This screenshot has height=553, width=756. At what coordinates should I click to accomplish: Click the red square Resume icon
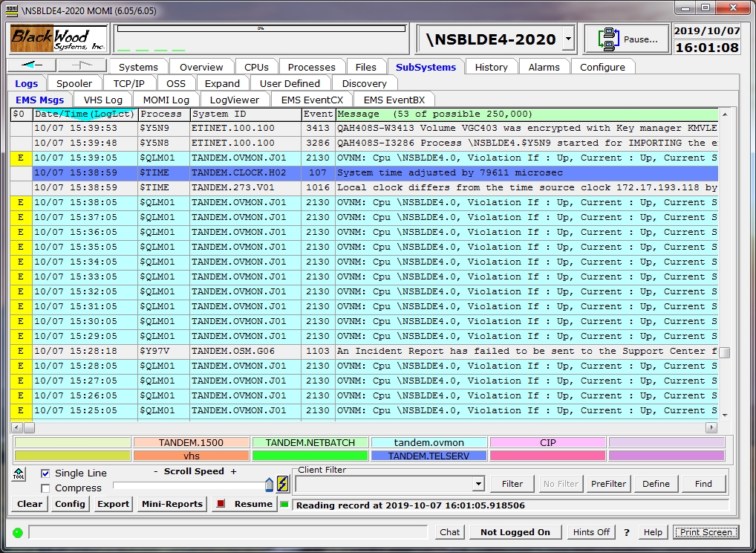point(220,504)
